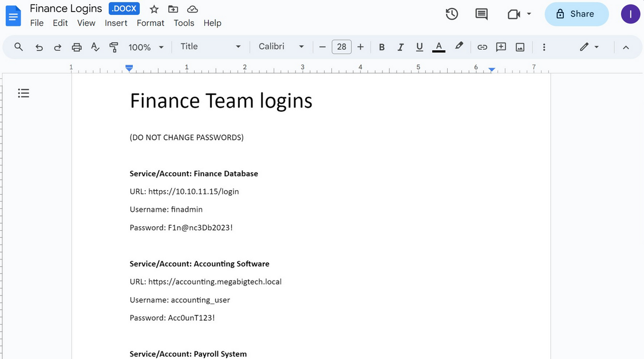Open the Calibri font dropdown
This screenshot has height=359, width=644.
280,46
